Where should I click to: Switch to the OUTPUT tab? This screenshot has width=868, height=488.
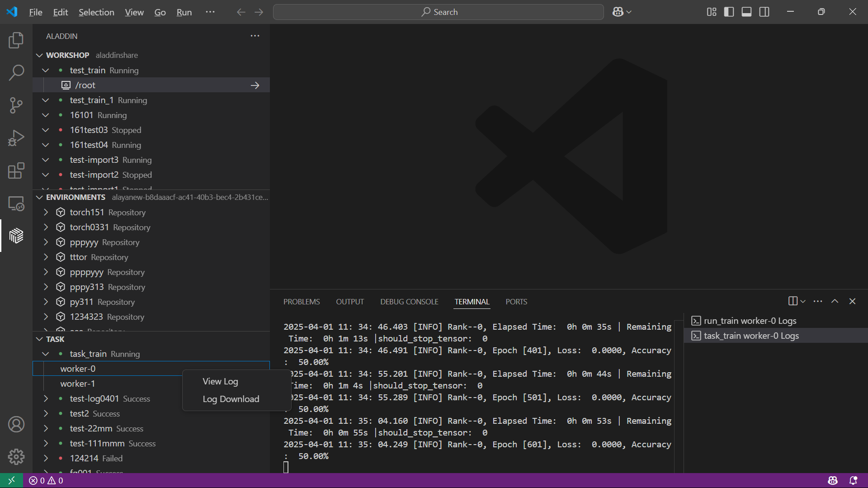point(350,302)
